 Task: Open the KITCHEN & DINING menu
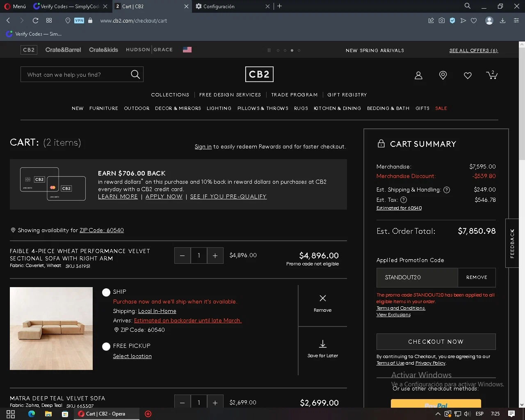click(338, 108)
